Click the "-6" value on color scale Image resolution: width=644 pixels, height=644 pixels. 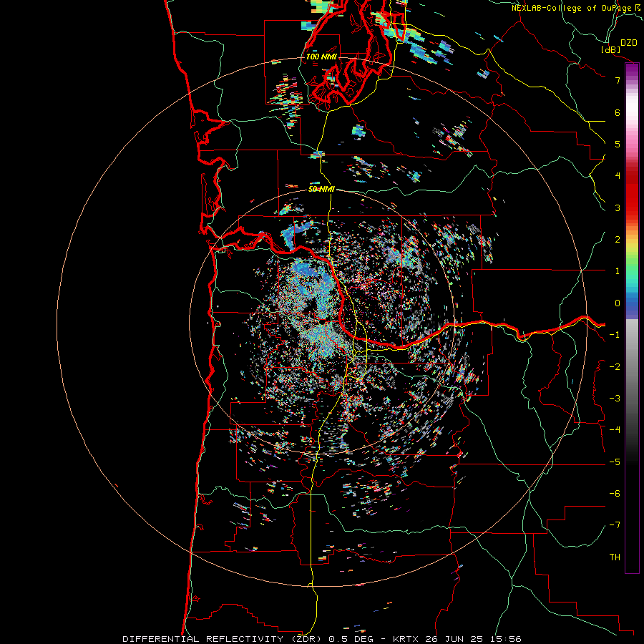(x=615, y=494)
